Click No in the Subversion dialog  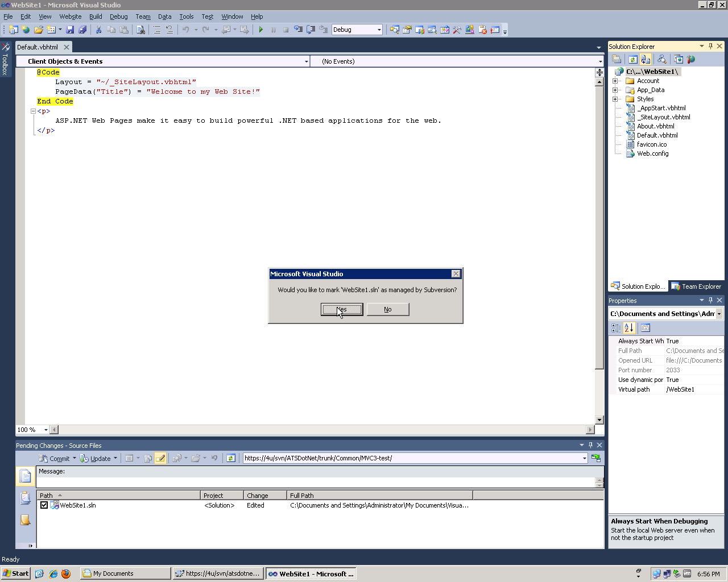pyautogui.click(x=388, y=309)
